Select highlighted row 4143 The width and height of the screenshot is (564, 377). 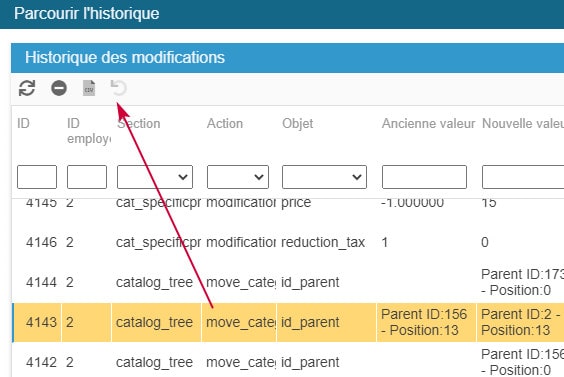click(288, 322)
